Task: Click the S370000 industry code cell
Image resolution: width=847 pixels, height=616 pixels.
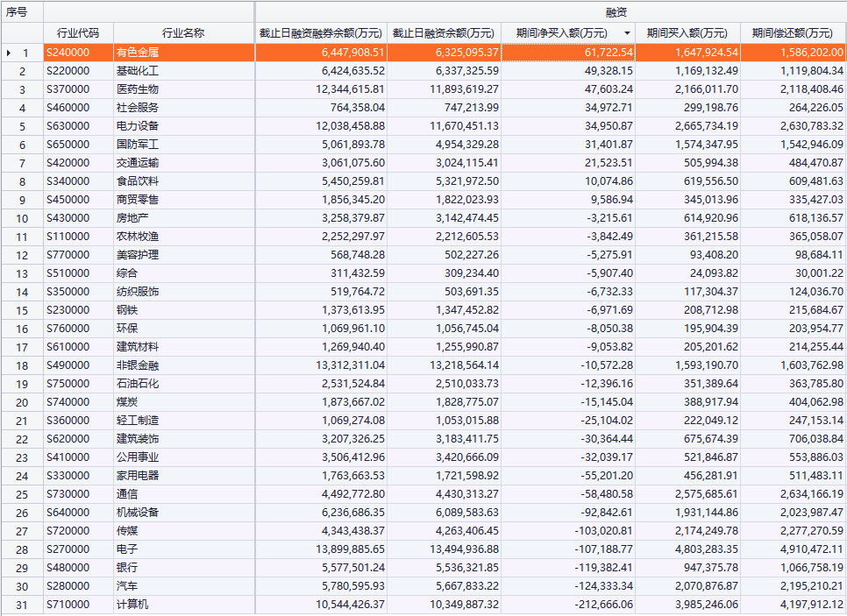Action: [x=78, y=89]
